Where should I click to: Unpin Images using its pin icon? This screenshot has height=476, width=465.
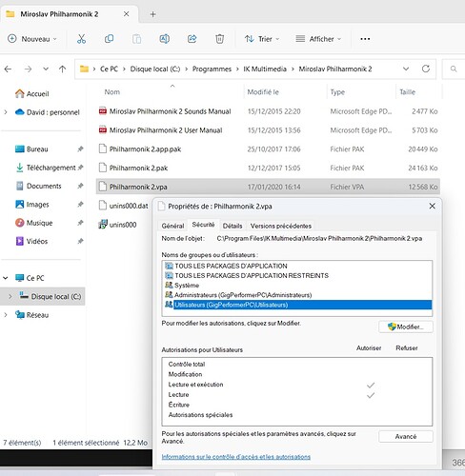(80, 205)
